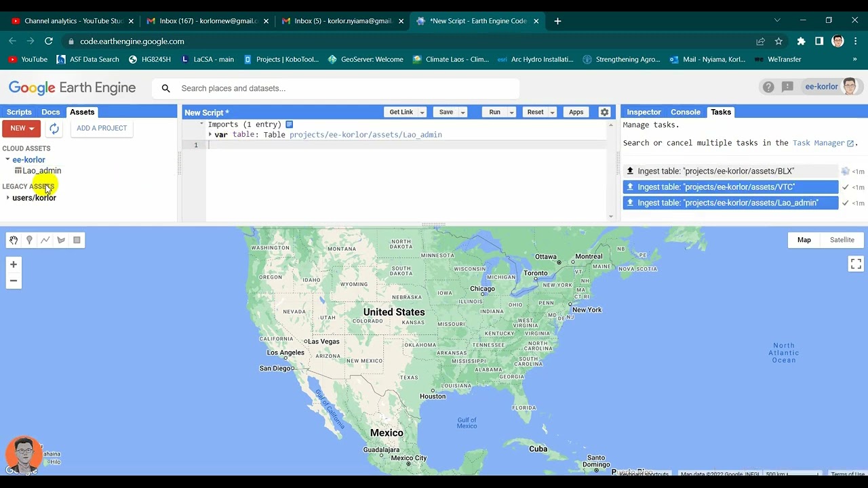The image size is (868, 488).
Task: Click the Reset button
Action: (x=535, y=113)
